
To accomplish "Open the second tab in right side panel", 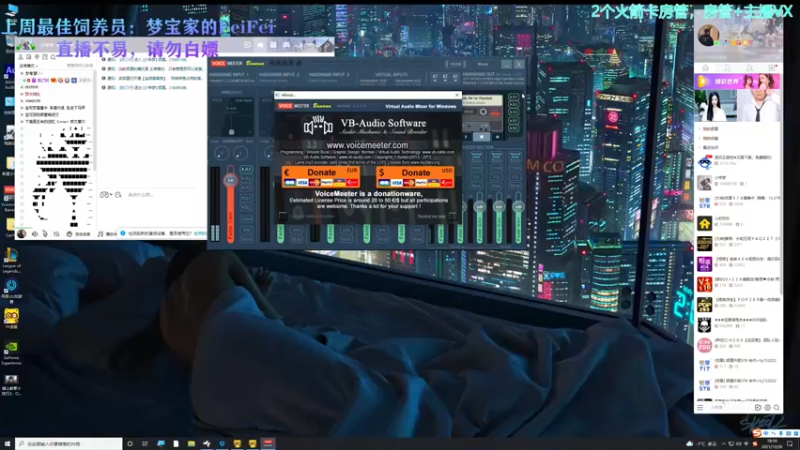I will click(727, 68).
